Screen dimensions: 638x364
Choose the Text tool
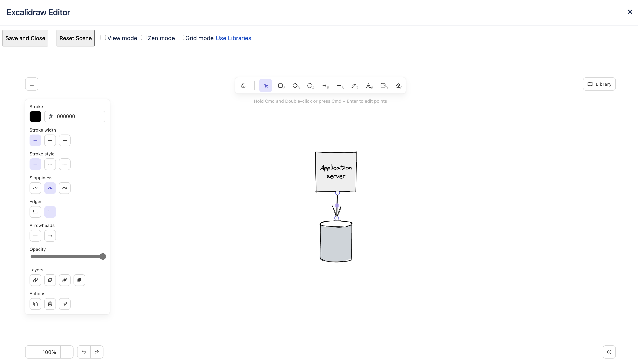tap(369, 86)
